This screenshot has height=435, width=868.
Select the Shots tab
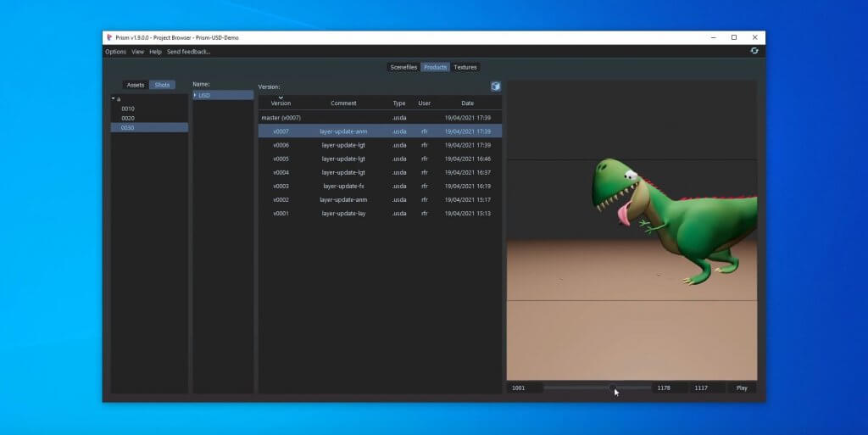click(x=162, y=85)
